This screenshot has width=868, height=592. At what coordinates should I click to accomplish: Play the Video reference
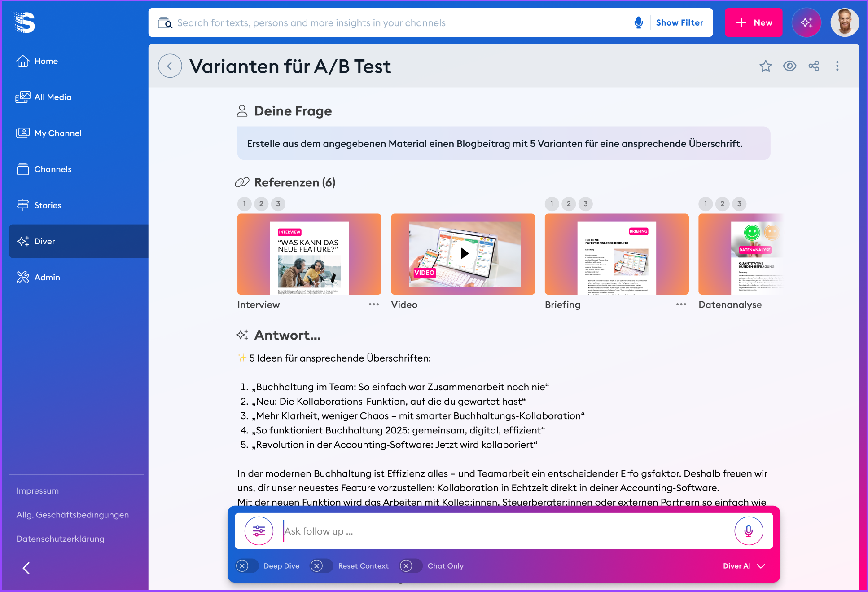click(465, 254)
